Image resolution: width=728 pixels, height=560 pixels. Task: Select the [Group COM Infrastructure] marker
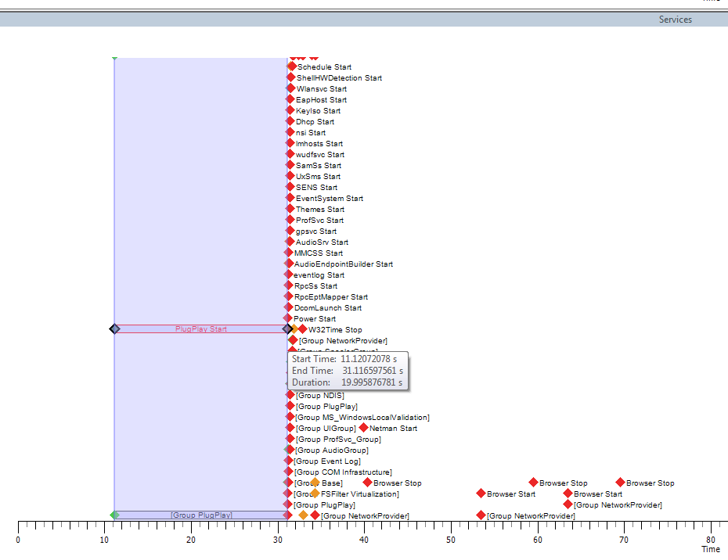(x=289, y=472)
